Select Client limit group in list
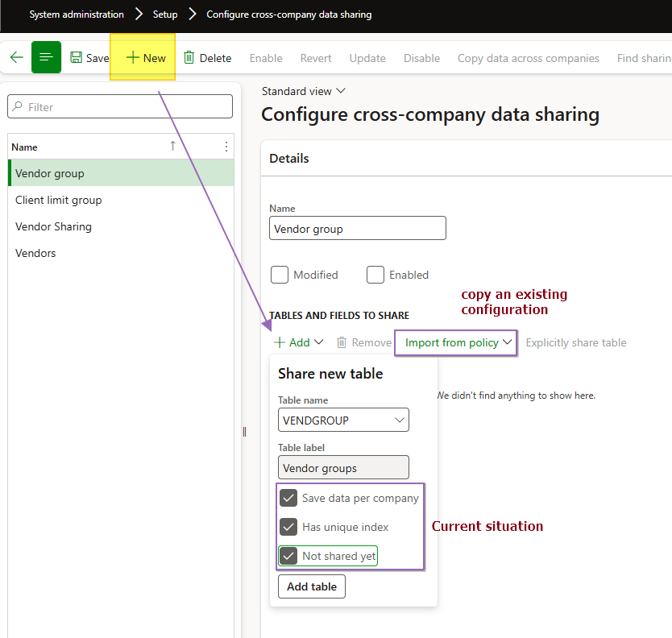 tap(59, 200)
